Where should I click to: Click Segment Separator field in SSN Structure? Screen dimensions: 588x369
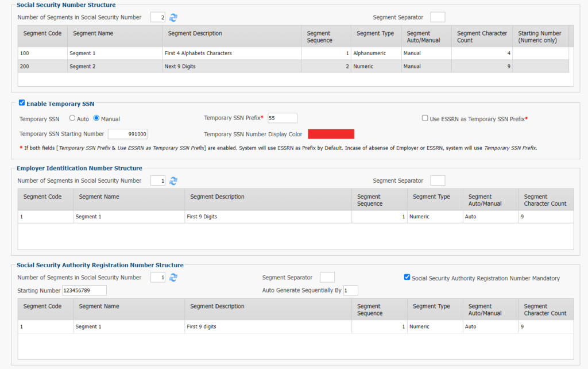(x=438, y=17)
